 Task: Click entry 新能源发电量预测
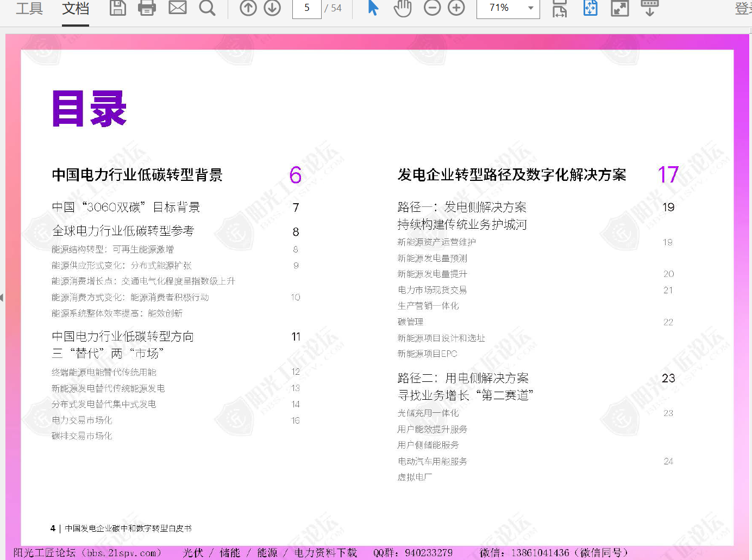(x=433, y=259)
